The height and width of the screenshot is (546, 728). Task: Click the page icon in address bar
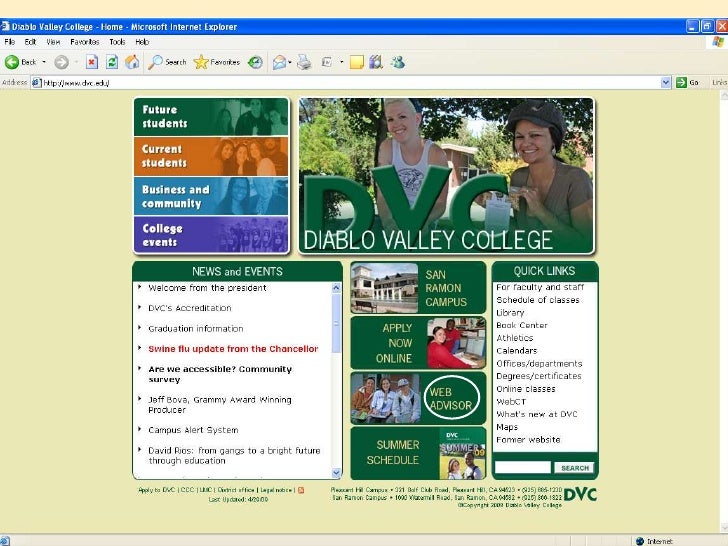[x=36, y=83]
